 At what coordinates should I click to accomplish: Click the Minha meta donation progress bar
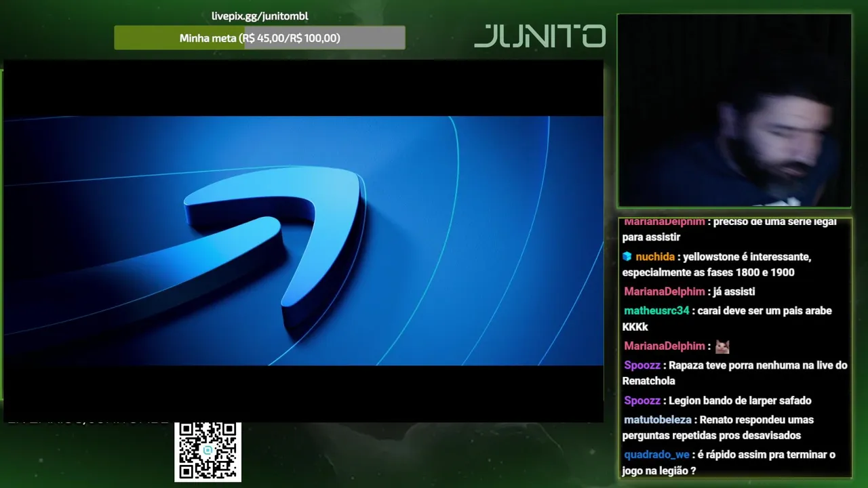pyautogui.click(x=260, y=38)
